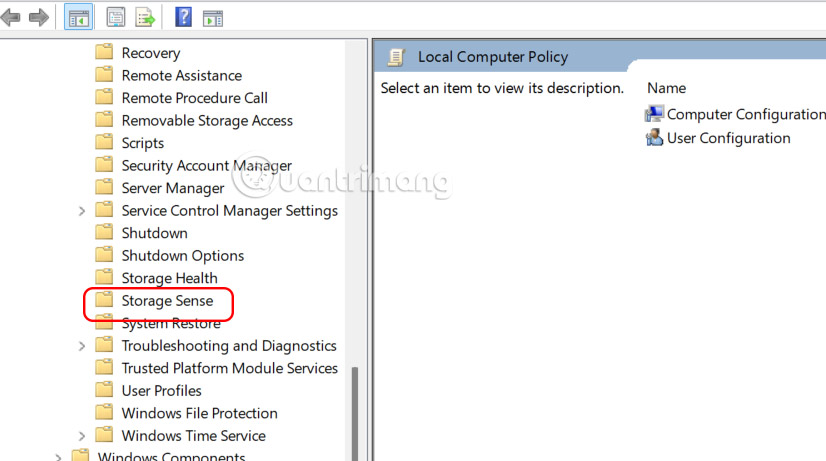Click the Local Computer Policy scroll icon
The width and height of the screenshot is (826, 461).
396,57
